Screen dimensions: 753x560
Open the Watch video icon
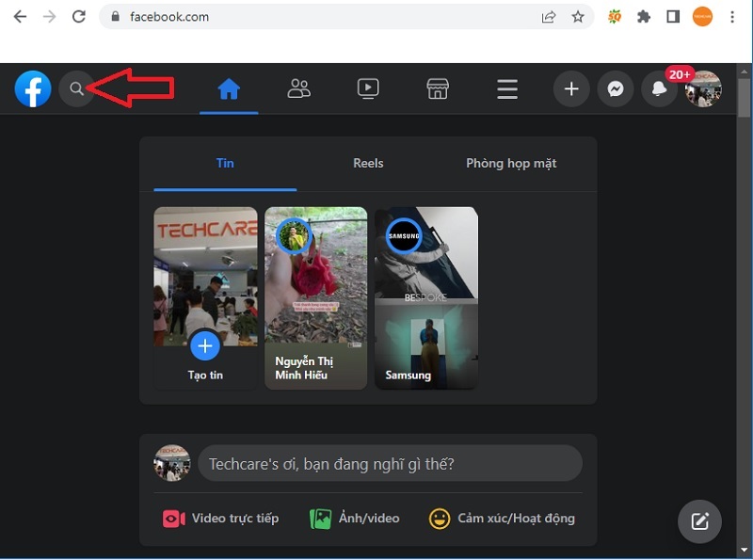click(x=368, y=89)
